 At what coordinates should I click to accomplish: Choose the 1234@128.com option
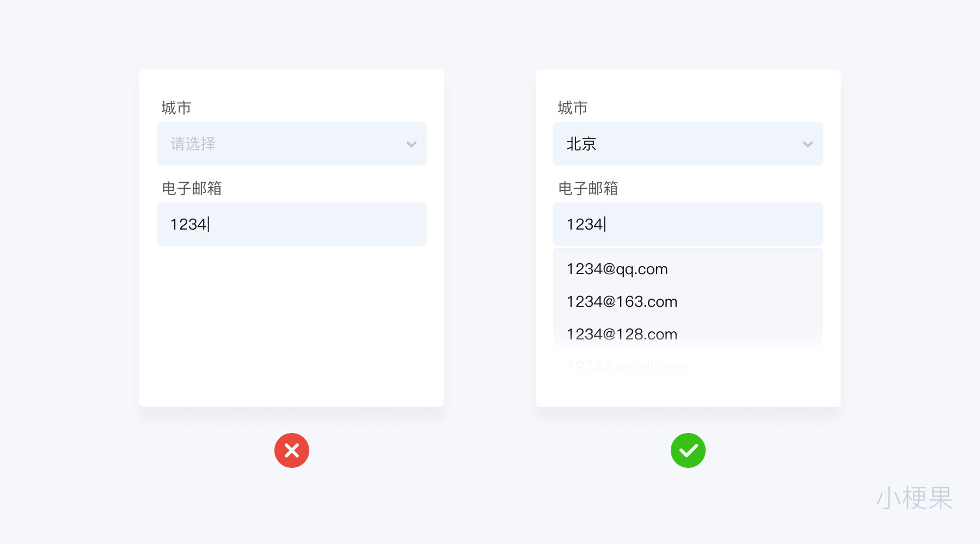[621, 334]
